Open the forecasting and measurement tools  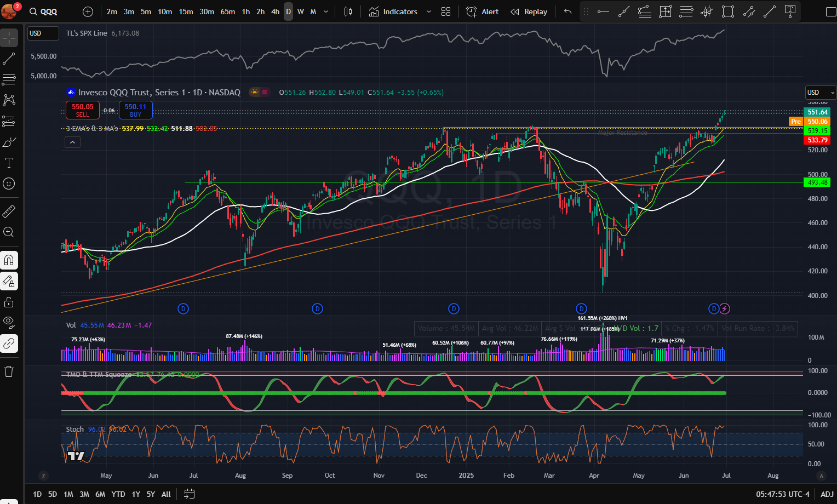(9, 121)
